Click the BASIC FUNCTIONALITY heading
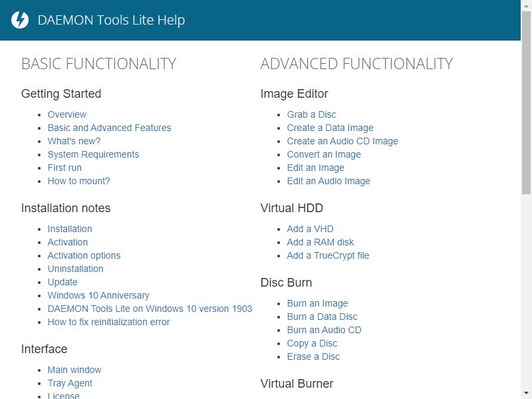This screenshot has width=532, height=399. point(98,64)
